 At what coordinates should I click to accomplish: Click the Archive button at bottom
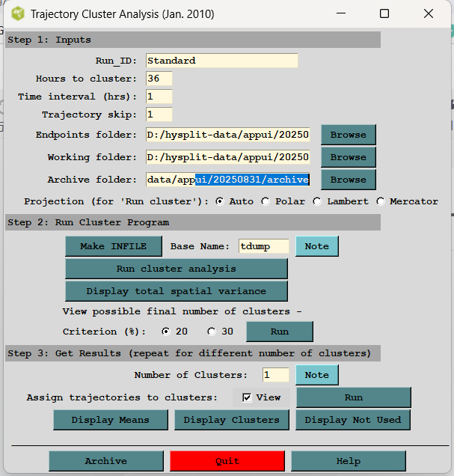click(106, 461)
